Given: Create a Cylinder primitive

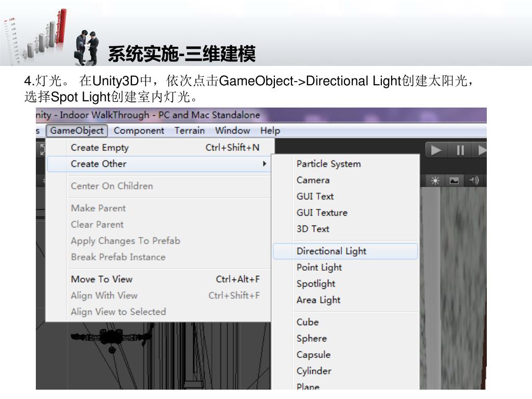Looking at the screenshot, I should (345, 371).
